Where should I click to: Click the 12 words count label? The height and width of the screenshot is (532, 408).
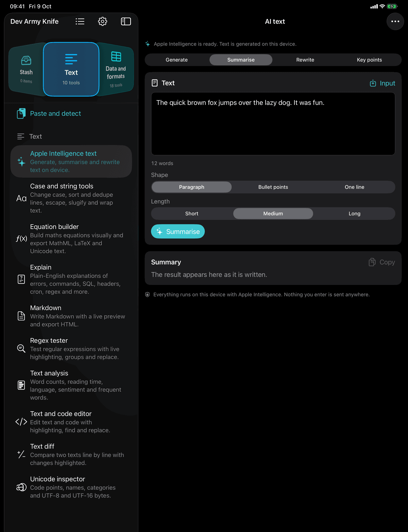(162, 163)
